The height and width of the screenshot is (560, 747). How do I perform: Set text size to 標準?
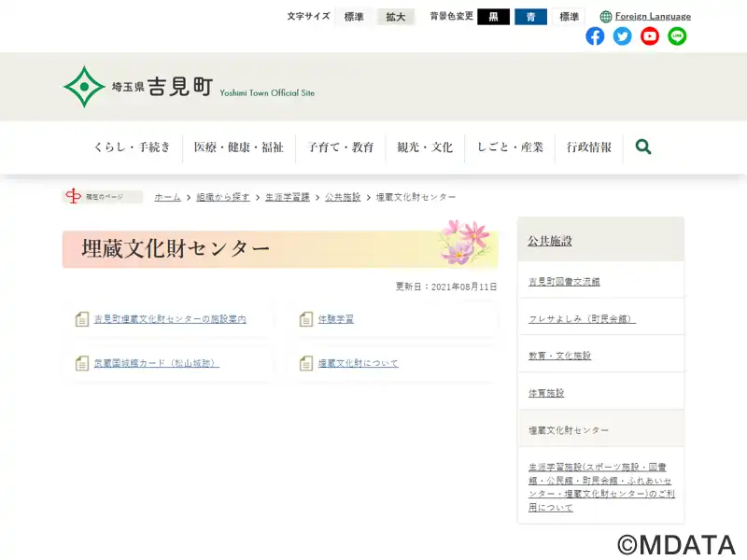[x=354, y=17]
